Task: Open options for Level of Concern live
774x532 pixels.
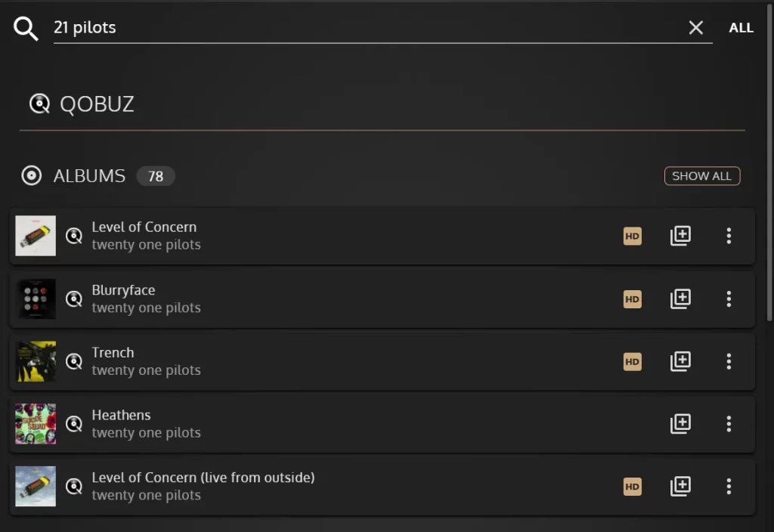Action: click(x=729, y=486)
